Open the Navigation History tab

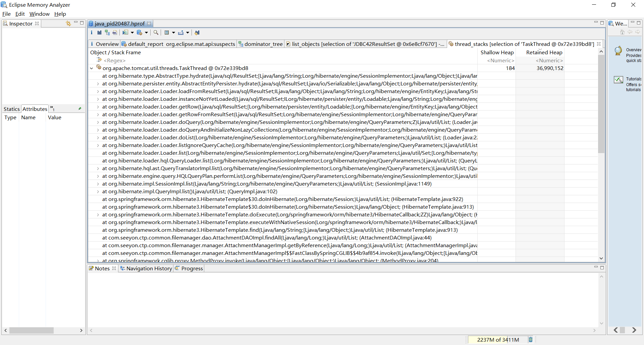point(146,268)
